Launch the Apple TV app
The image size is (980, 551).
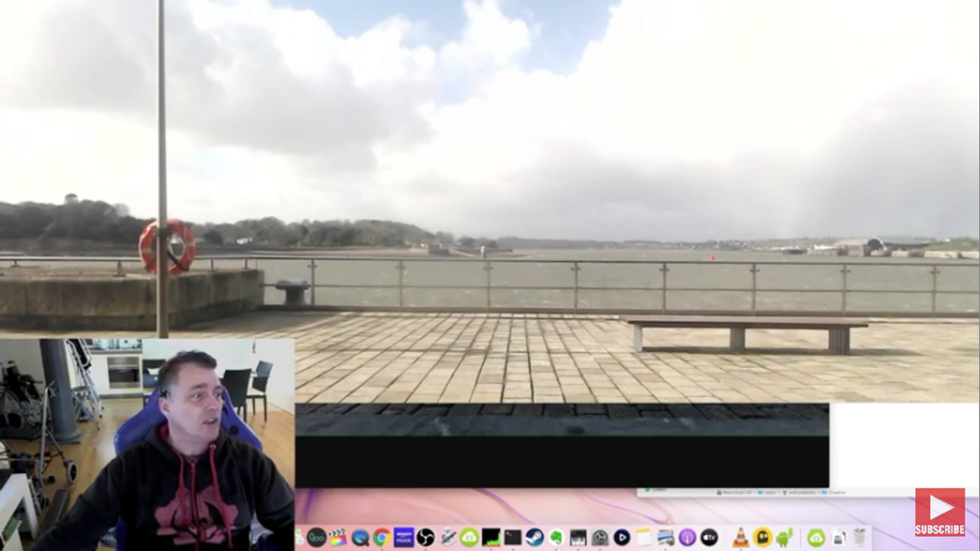(x=709, y=537)
